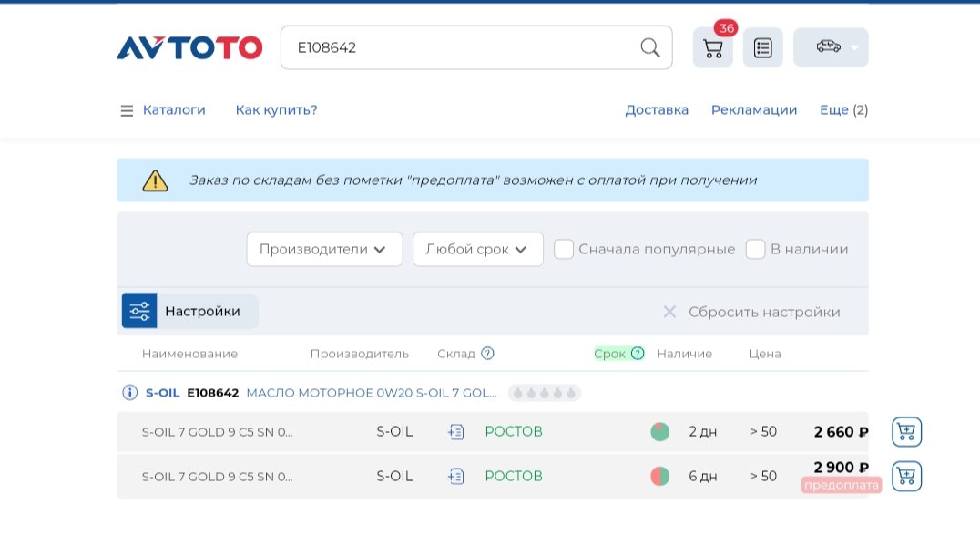This screenshot has height=536, width=980.
Task: Expand the Любой срок dropdown
Action: [478, 249]
